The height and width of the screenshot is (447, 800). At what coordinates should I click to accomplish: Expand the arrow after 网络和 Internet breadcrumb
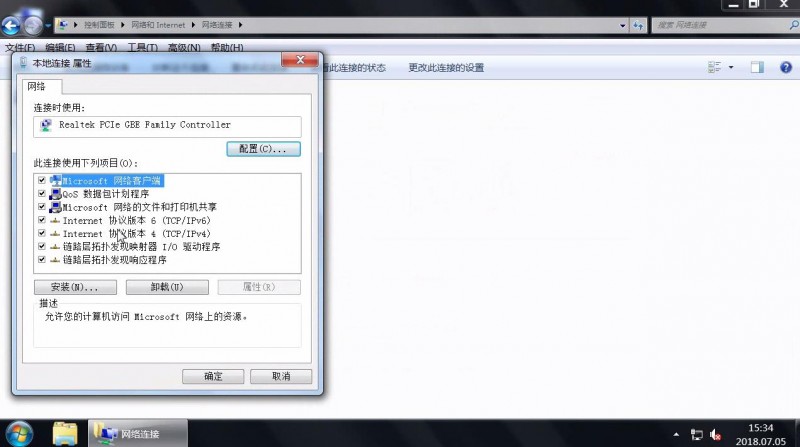[x=193, y=24]
